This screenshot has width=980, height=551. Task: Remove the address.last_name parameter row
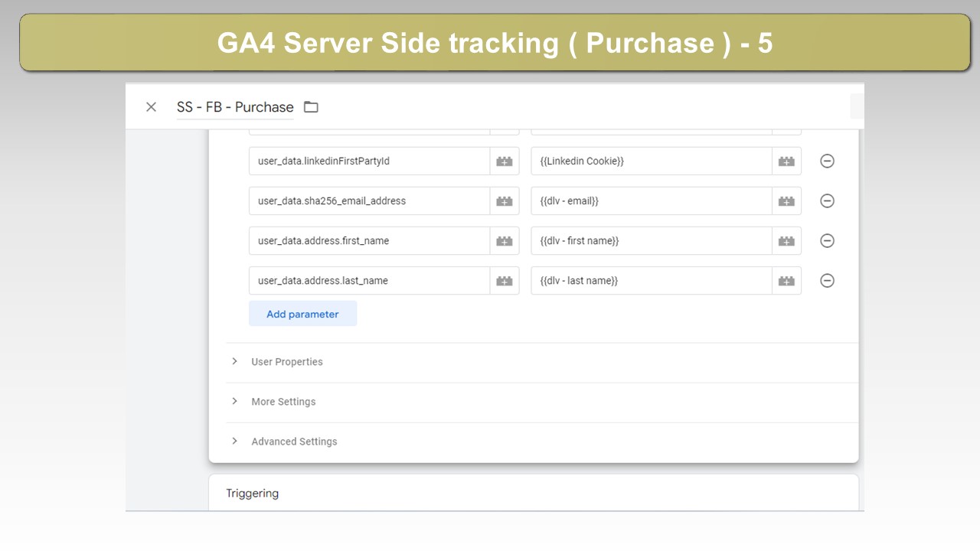827,281
